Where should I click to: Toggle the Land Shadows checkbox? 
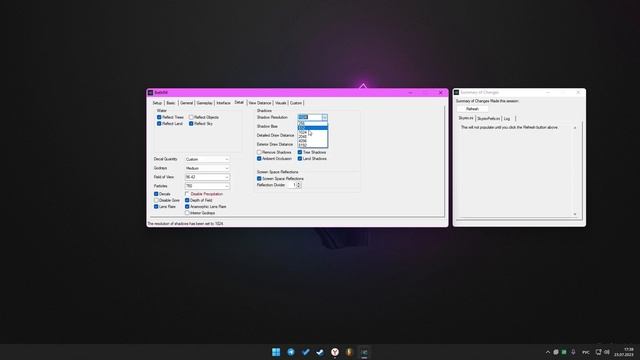click(300, 158)
